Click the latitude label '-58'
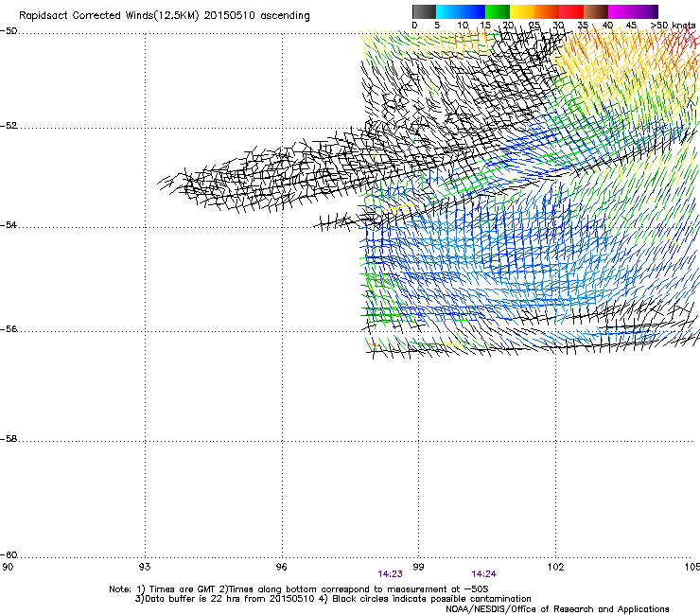The height and width of the screenshot is (615, 700). click(9, 439)
